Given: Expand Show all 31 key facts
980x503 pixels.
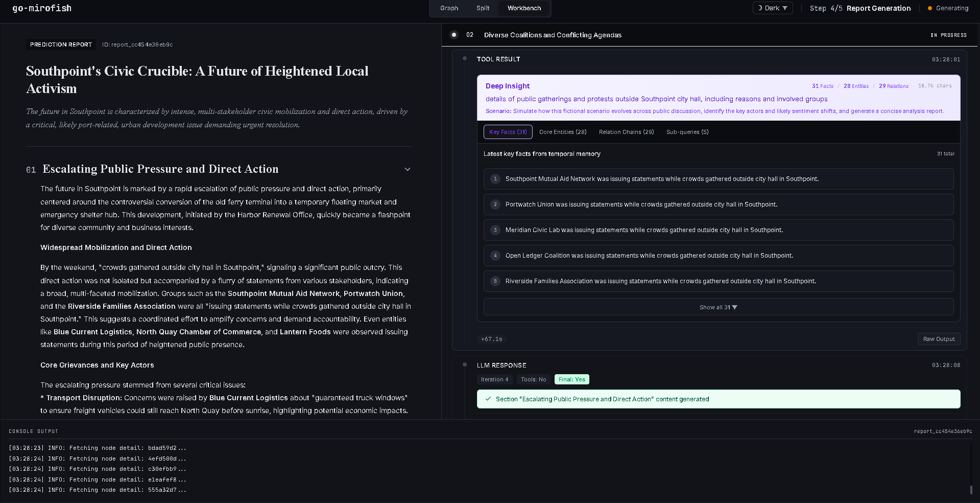Looking at the screenshot, I should point(719,307).
